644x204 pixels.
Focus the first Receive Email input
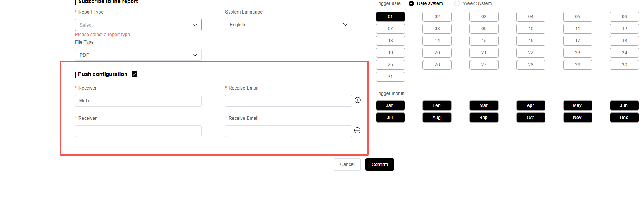288,101
